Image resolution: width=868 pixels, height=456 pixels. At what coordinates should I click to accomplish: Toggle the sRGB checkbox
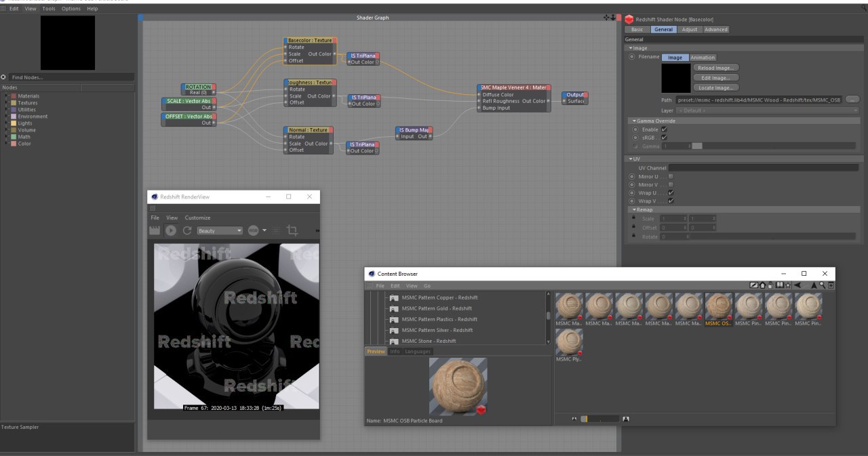tap(664, 138)
